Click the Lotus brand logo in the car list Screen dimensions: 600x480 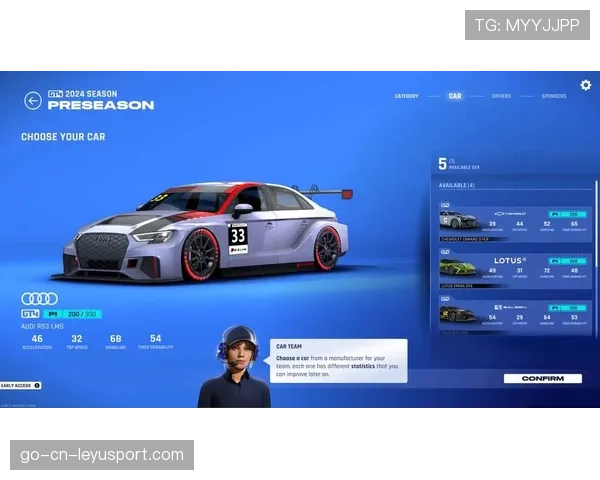[510, 261]
